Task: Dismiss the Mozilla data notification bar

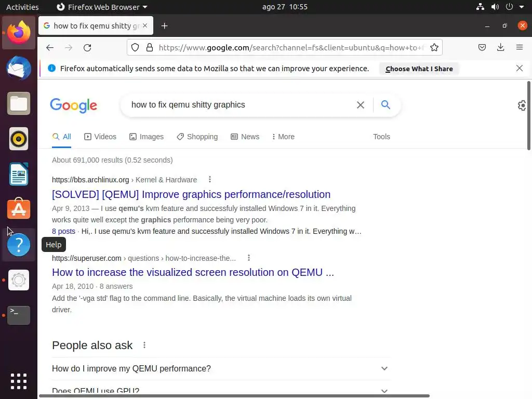Action: tap(519, 68)
